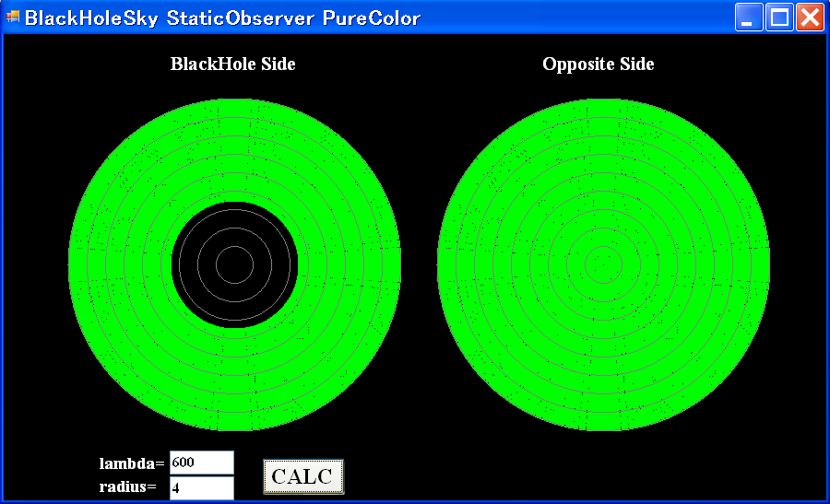
Task: Select the "BlackHole Side" heading
Action: pos(232,64)
